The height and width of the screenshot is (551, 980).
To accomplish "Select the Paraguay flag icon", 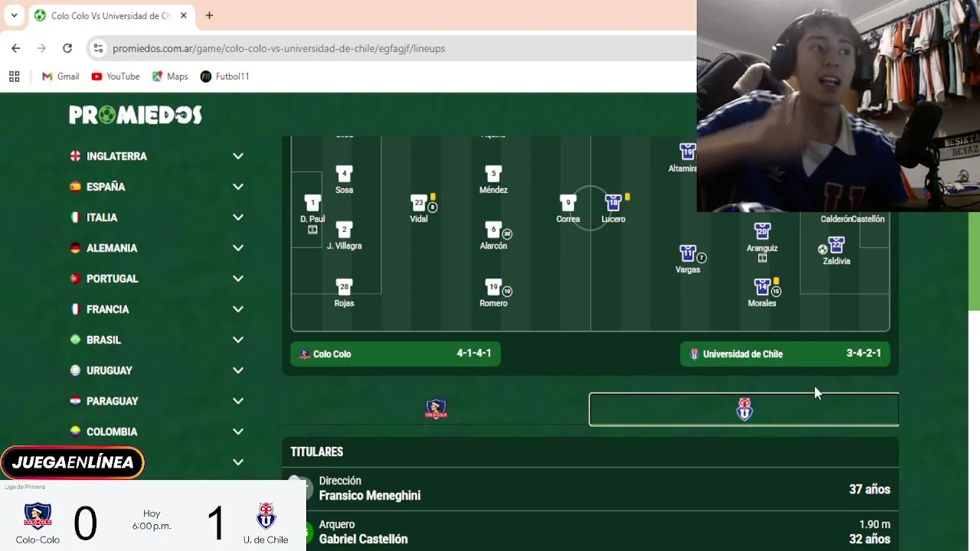I will coord(75,401).
